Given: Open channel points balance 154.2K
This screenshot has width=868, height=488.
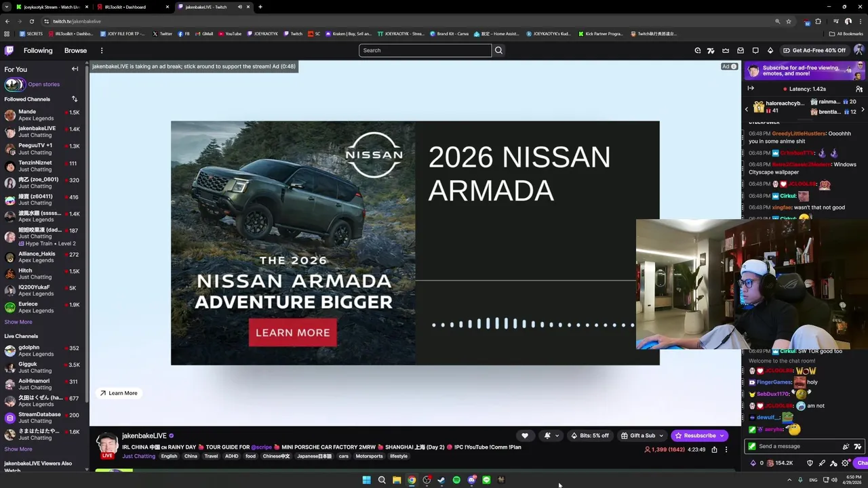Looking at the screenshot, I should 780,463.
